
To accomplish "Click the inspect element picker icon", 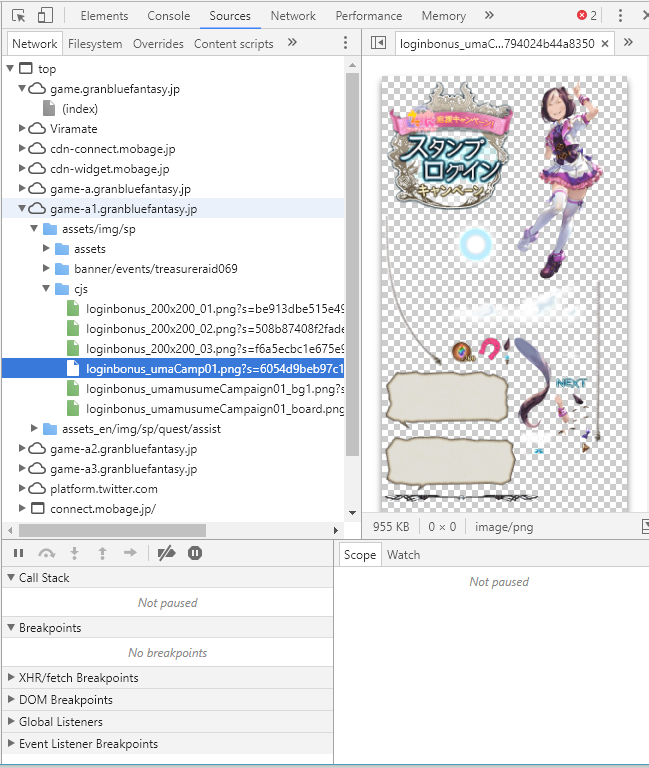I will tap(18, 16).
